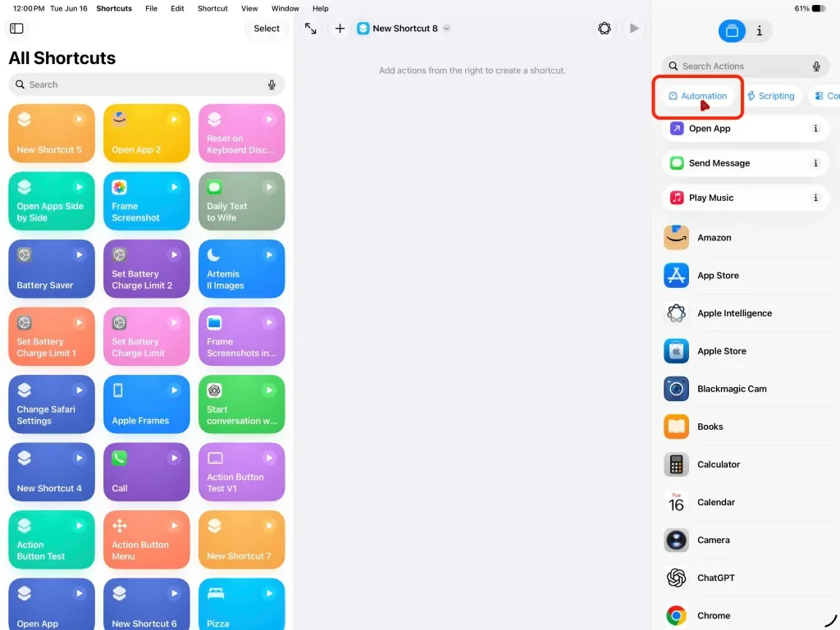Open the Pizza shortcut tile

pos(242,605)
